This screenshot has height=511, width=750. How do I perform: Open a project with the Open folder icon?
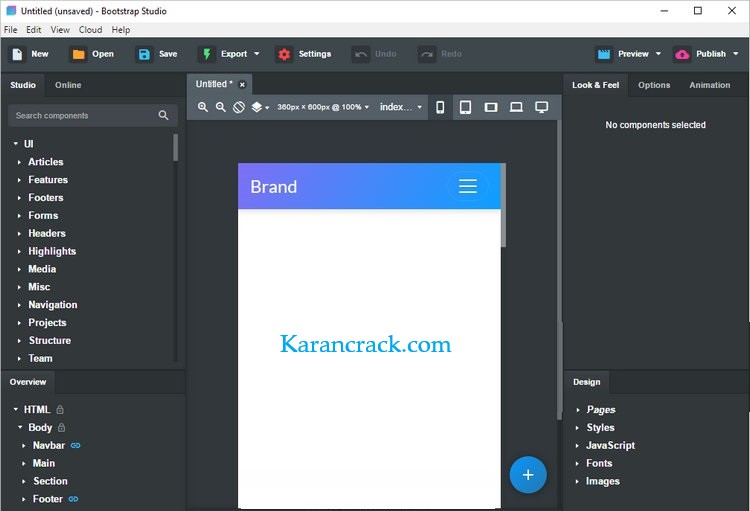click(x=78, y=55)
